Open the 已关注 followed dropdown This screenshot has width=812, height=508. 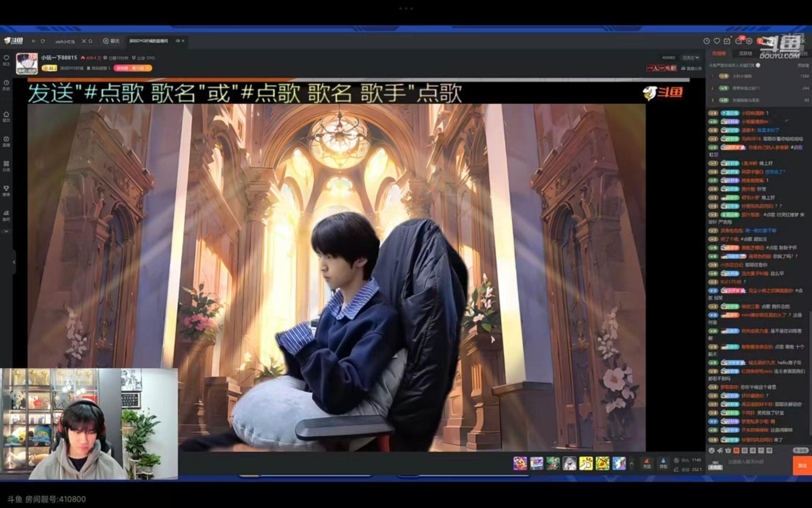[x=691, y=57]
